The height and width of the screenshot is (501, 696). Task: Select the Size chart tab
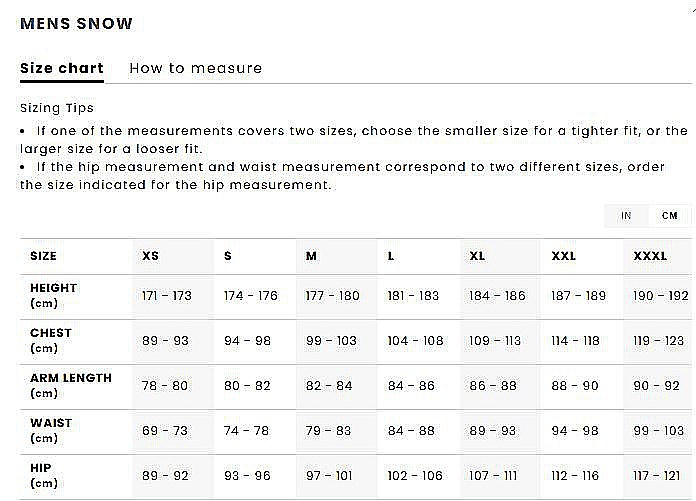[x=62, y=68]
